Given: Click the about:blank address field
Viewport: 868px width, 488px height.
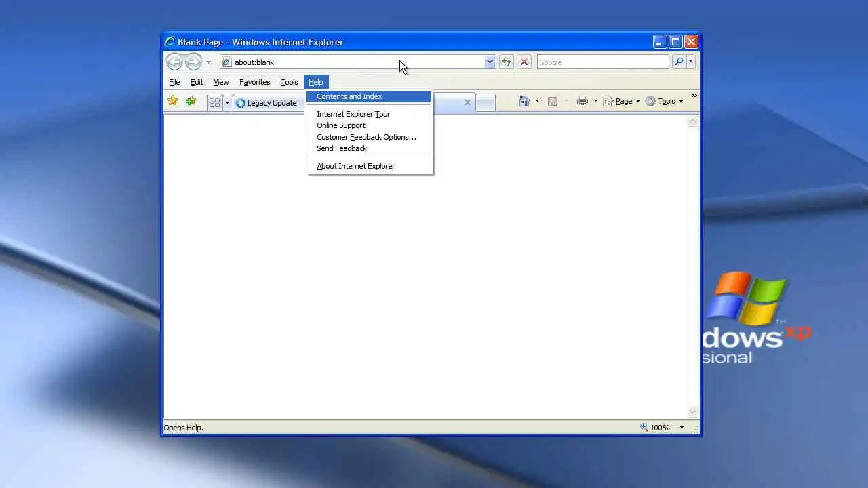Looking at the screenshot, I should (x=351, y=62).
